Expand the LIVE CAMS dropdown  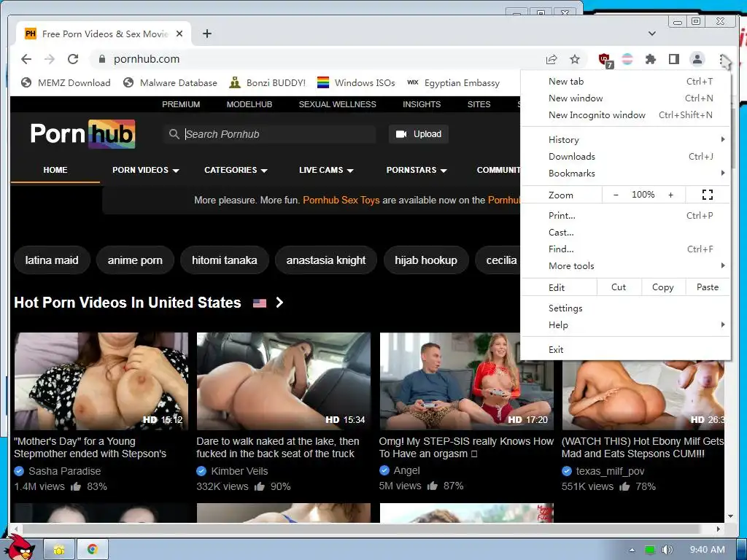click(x=326, y=170)
